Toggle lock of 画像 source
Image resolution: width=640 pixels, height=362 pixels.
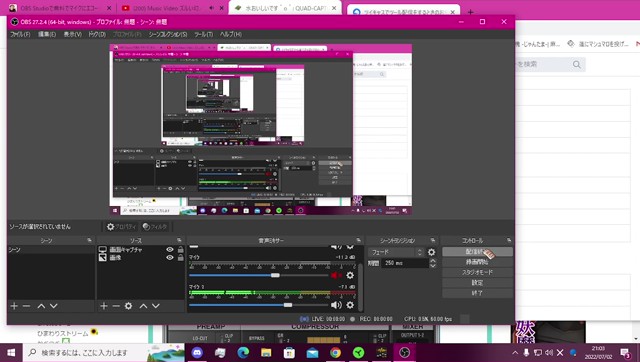click(x=180, y=258)
